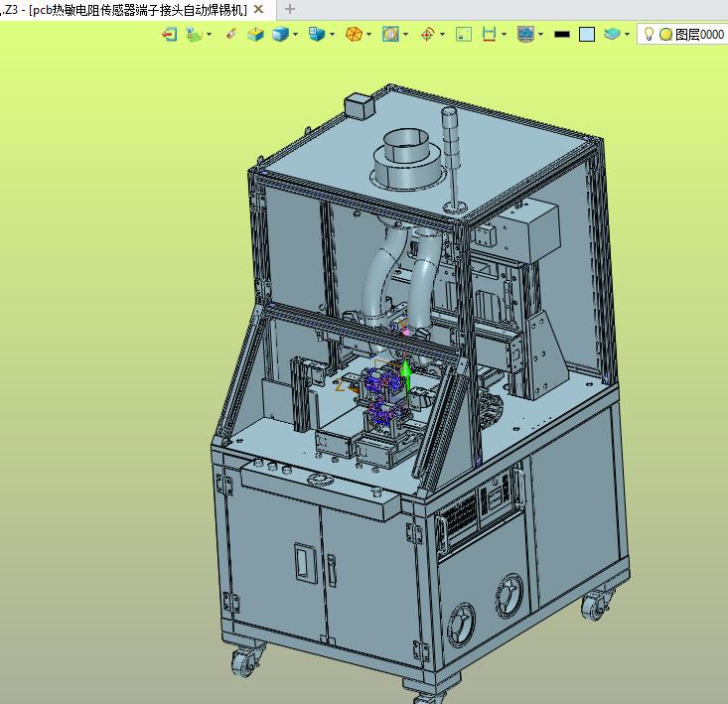The width and height of the screenshot is (728, 704).
Task: Click the yellow-top box datum icon
Action: point(255,35)
